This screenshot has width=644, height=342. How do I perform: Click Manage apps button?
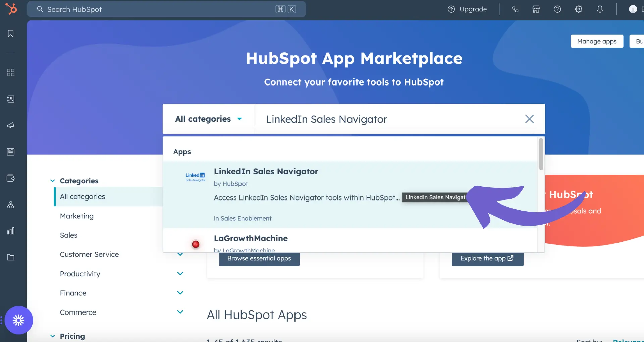pos(597,41)
